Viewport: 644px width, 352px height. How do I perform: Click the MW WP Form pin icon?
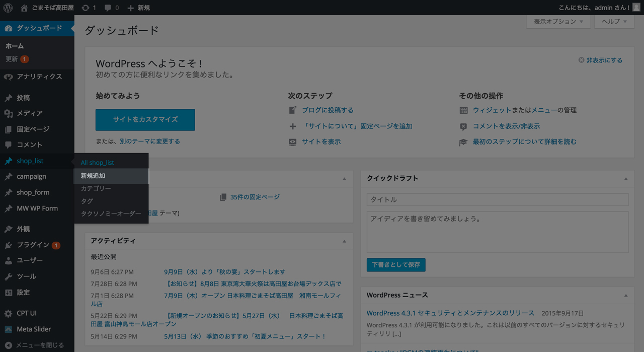8,208
